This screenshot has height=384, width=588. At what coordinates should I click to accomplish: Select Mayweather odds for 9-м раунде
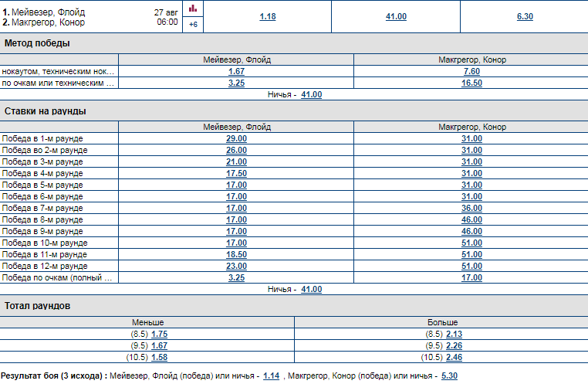coord(236,232)
